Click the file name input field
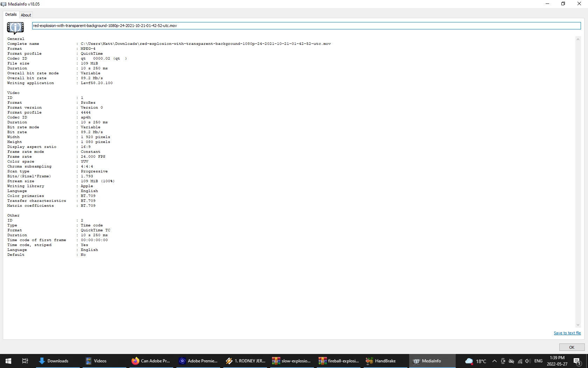This screenshot has width=588, height=368. coord(306,26)
